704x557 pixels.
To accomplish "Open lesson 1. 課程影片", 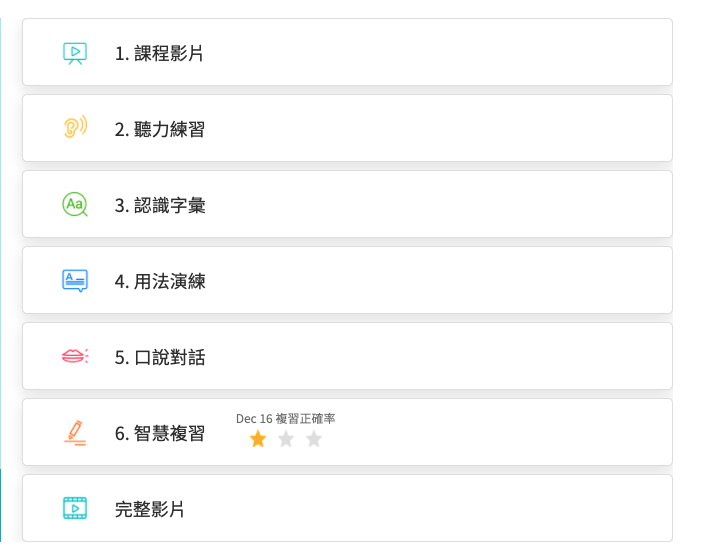I will tap(159, 54).
